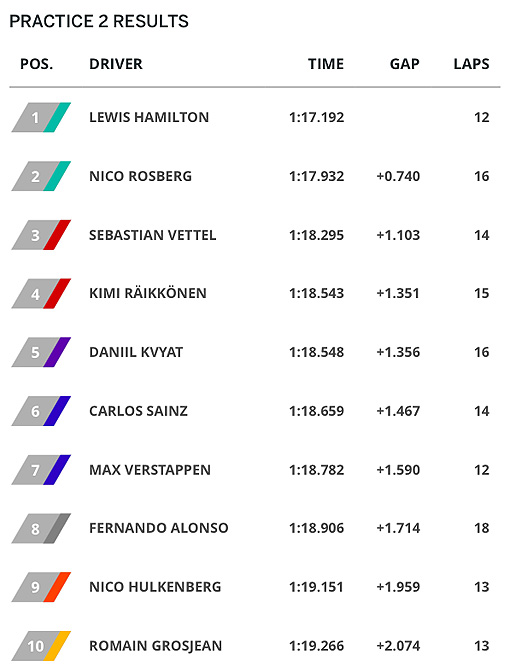This screenshot has width=510, height=666.
Task: Select position 7 badge for Max Verstappen
Action: pos(41,470)
